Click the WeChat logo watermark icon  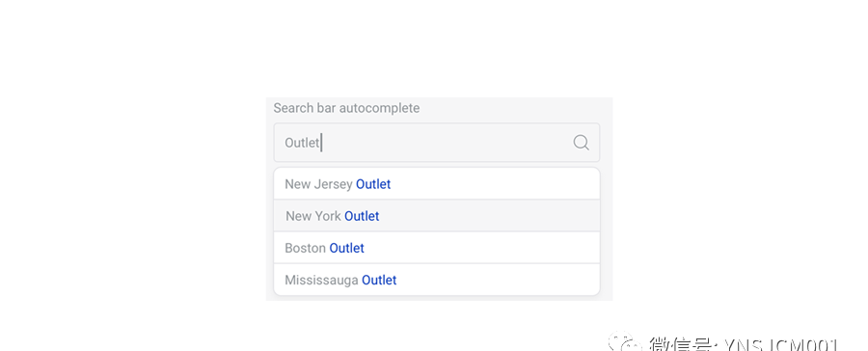[x=623, y=342]
